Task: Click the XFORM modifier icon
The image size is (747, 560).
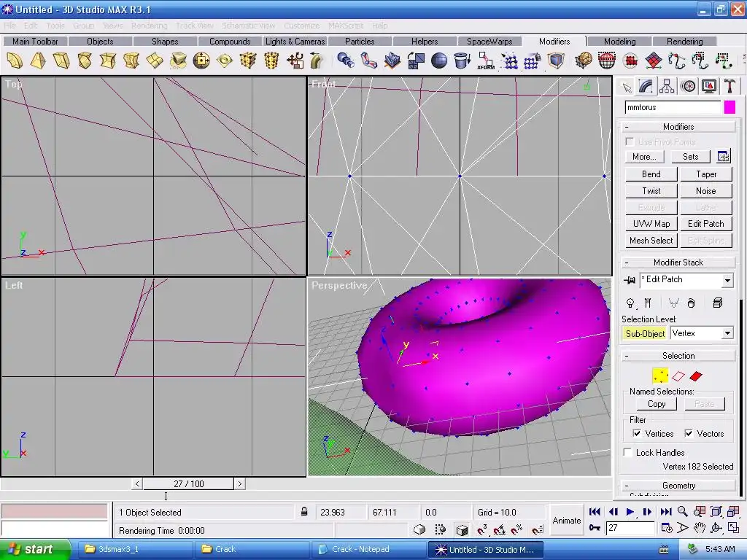Action: coord(485,61)
